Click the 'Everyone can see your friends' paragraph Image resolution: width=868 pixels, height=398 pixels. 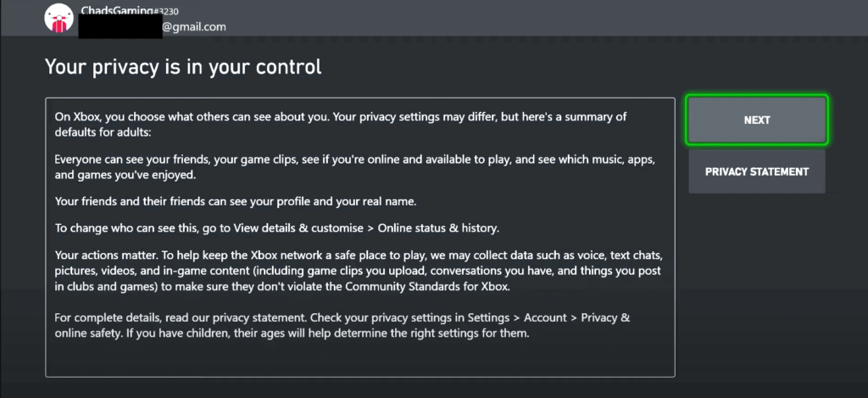[x=355, y=167]
